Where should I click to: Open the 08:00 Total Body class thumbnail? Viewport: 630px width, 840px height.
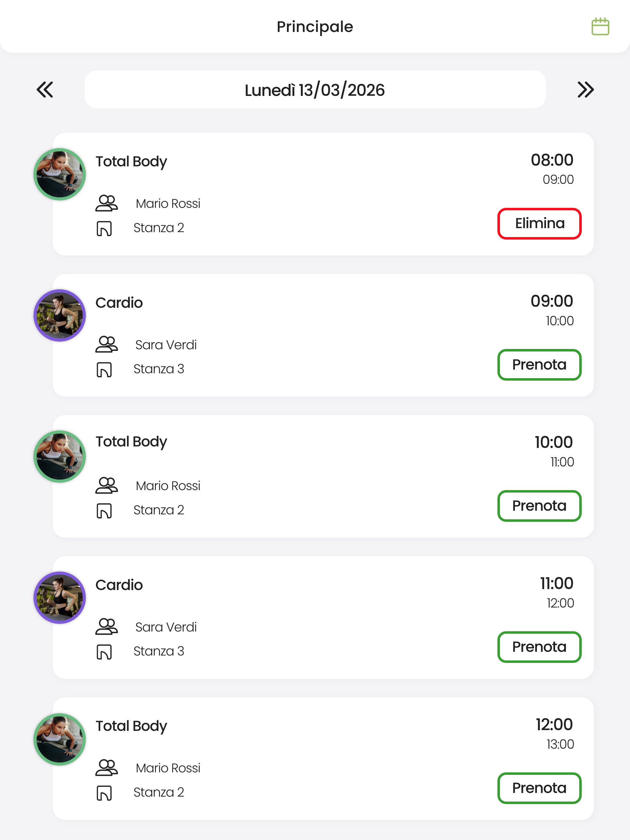60,174
